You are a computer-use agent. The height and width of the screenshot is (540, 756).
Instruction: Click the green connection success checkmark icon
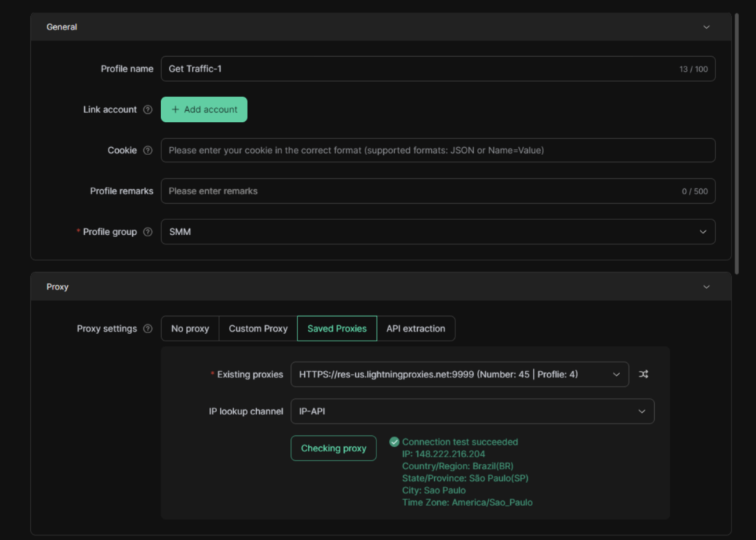[x=394, y=442]
